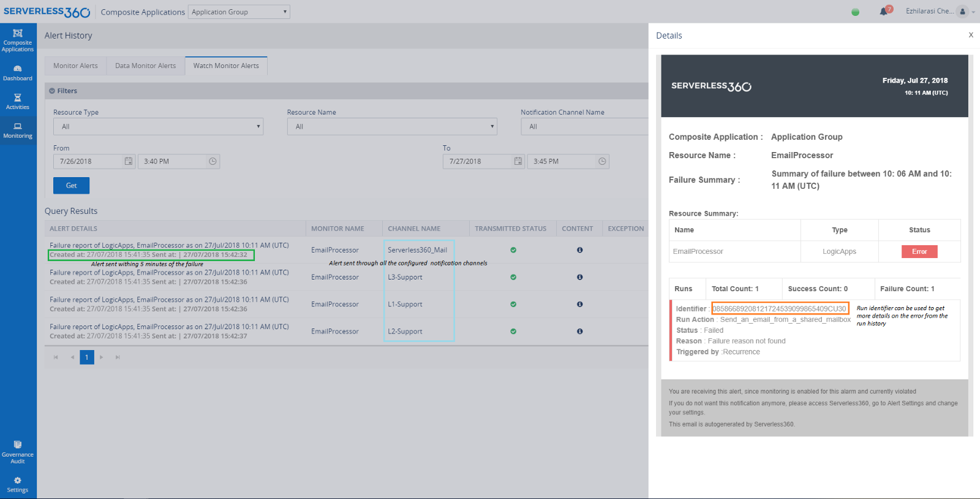This screenshot has width=980, height=499.
Task: Collapse the Filters section
Action: pyautogui.click(x=52, y=91)
